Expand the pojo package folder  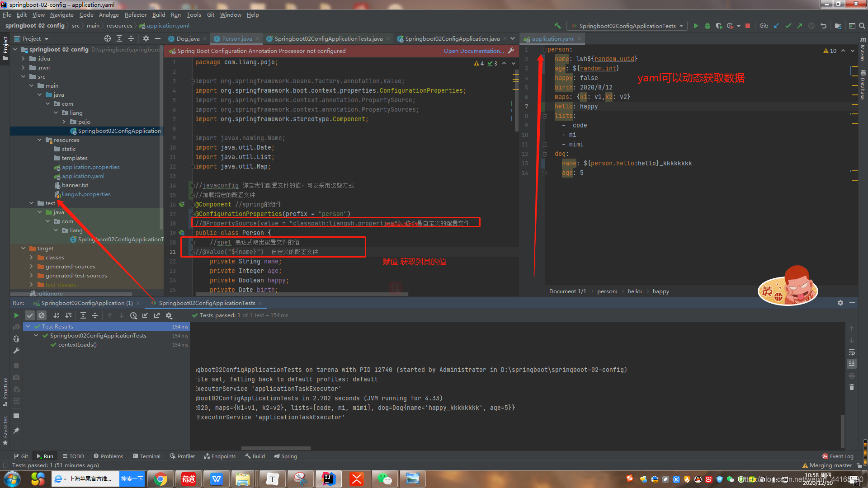pyautogui.click(x=64, y=122)
